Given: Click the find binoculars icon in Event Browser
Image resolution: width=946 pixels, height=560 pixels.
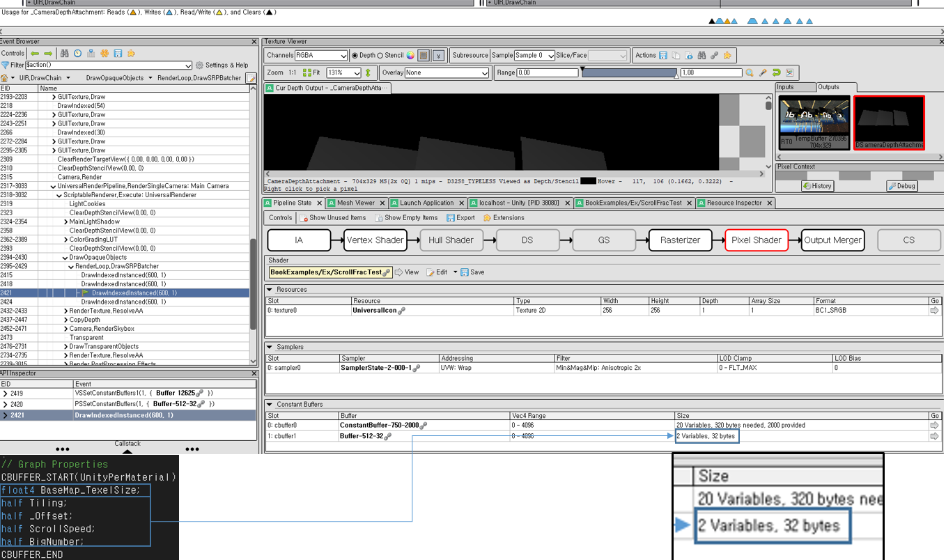Looking at the screenshot, I should 64,54.
